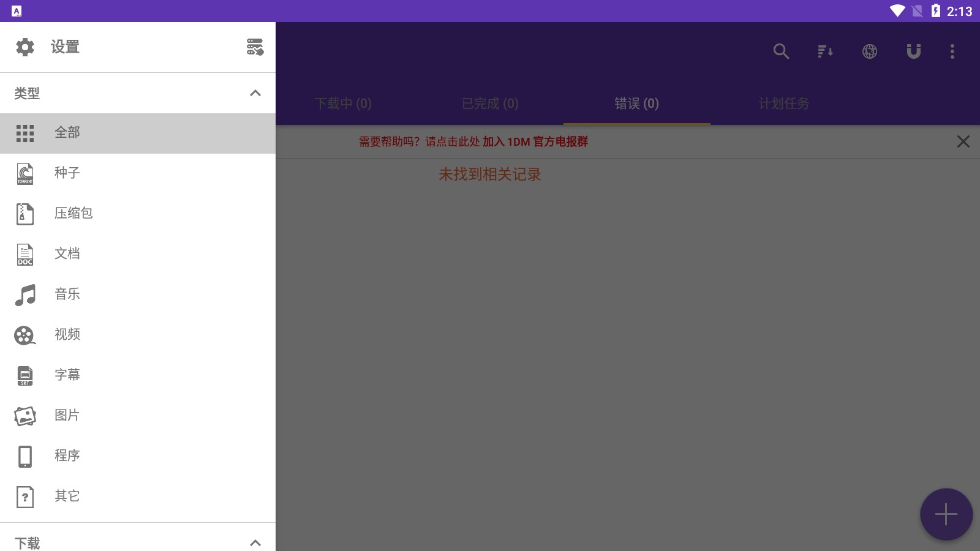Tap the 未找到相关记录 message
This screenshot has width=980, height=551.
(490, 174)
